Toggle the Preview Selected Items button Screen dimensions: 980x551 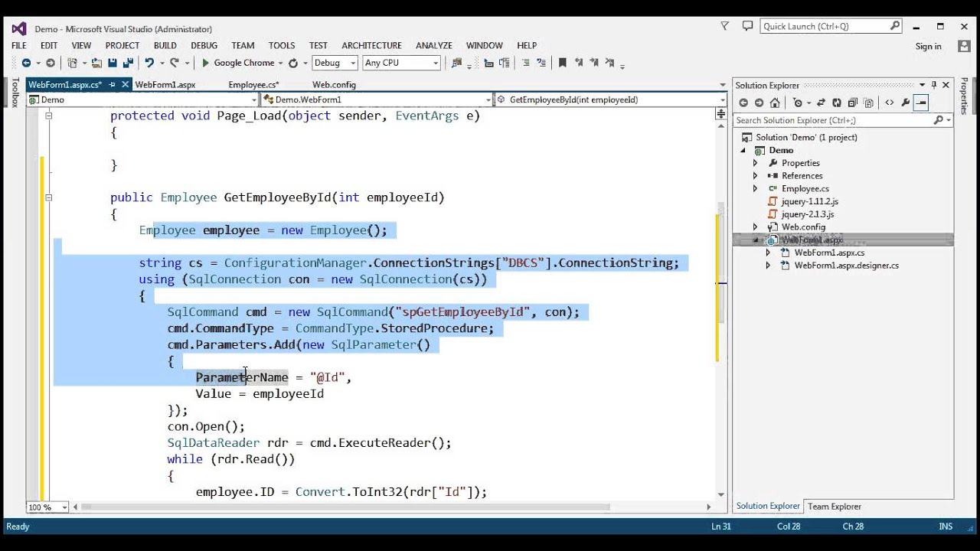click(x=921, y=103)
